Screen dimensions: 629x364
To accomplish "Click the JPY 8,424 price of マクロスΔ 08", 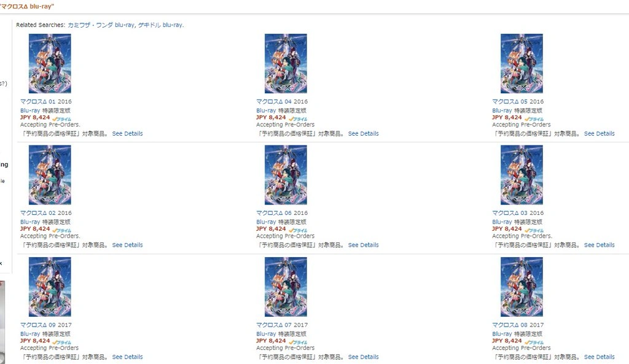I will point(507,341).
